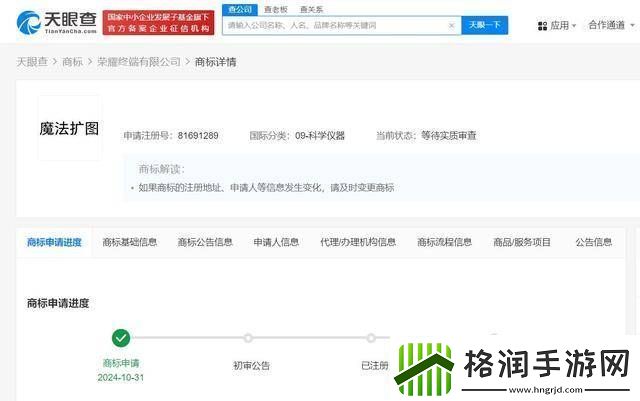Select the 2024-10-31 application date
The image size is (640, 401).
(121, 378)
